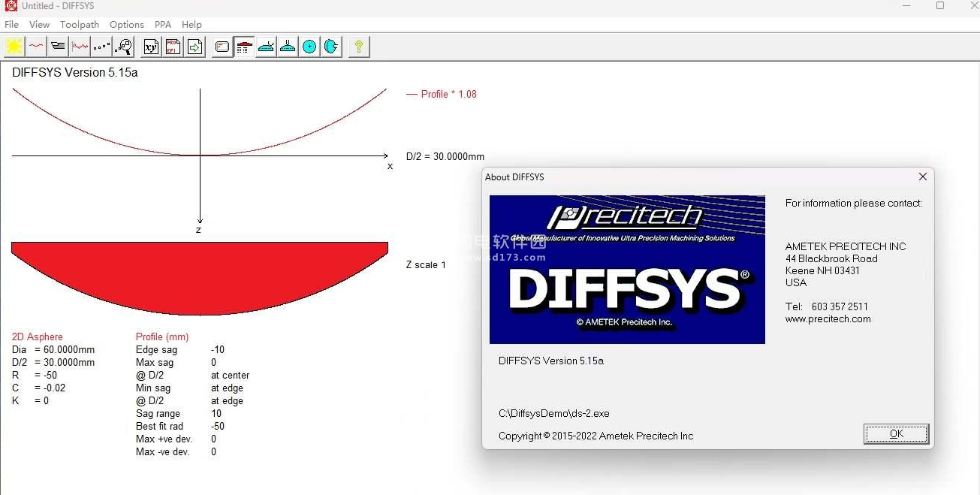Click the dotted points toolbar icon
Screen dimensions: 980x495
coord(101,47)
